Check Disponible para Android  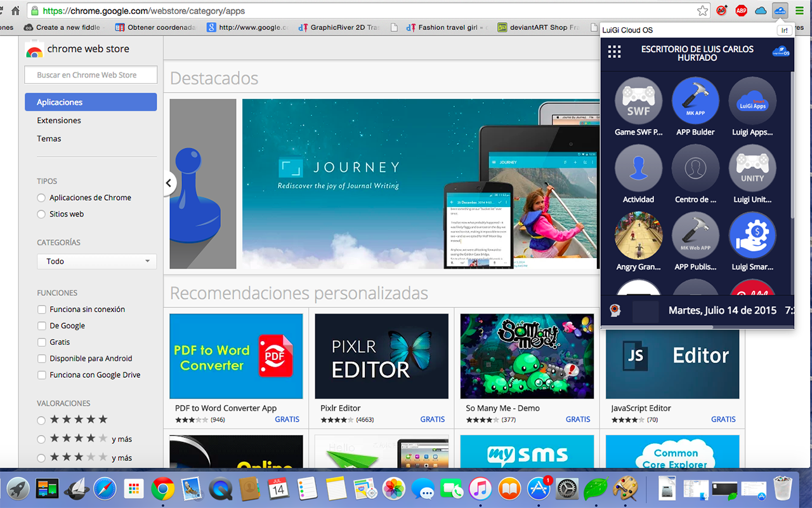tap(41, 359)
